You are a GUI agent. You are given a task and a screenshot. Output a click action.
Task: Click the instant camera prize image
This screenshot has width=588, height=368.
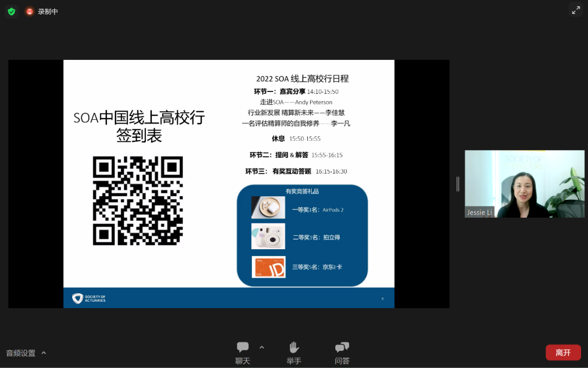pyautogui.click(x=268, y=236)
